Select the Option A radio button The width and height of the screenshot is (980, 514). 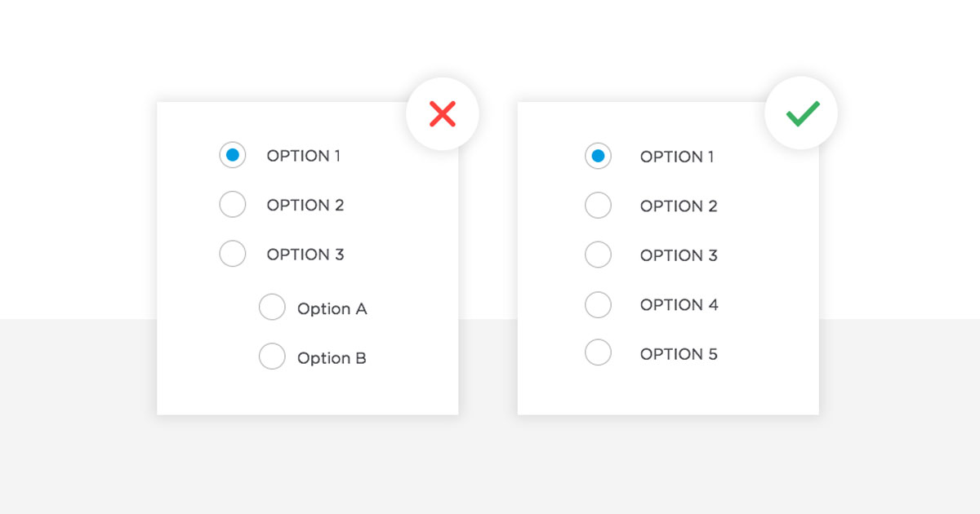pyautogui.click(x=272, y=308)
